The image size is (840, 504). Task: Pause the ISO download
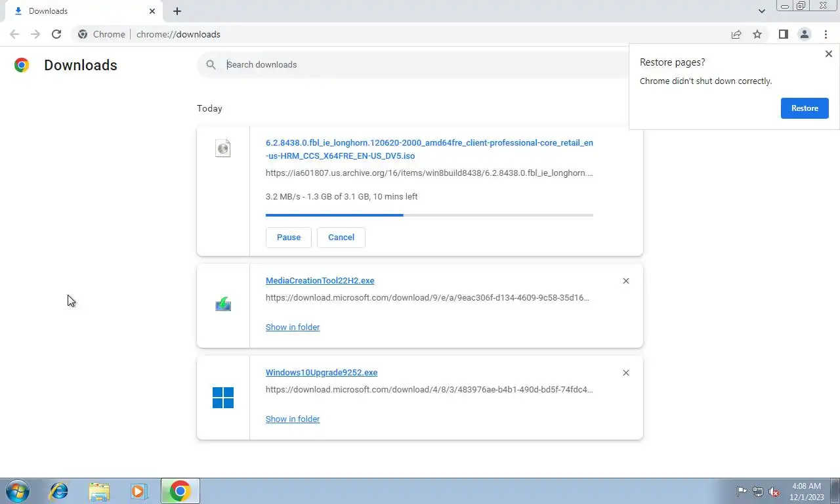tap(289, 237)
